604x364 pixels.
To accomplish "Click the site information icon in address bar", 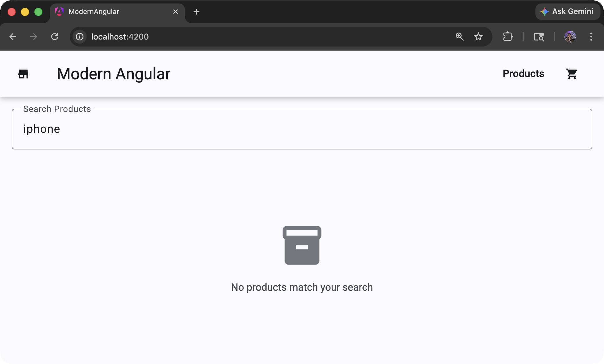I will pos(80,37).
